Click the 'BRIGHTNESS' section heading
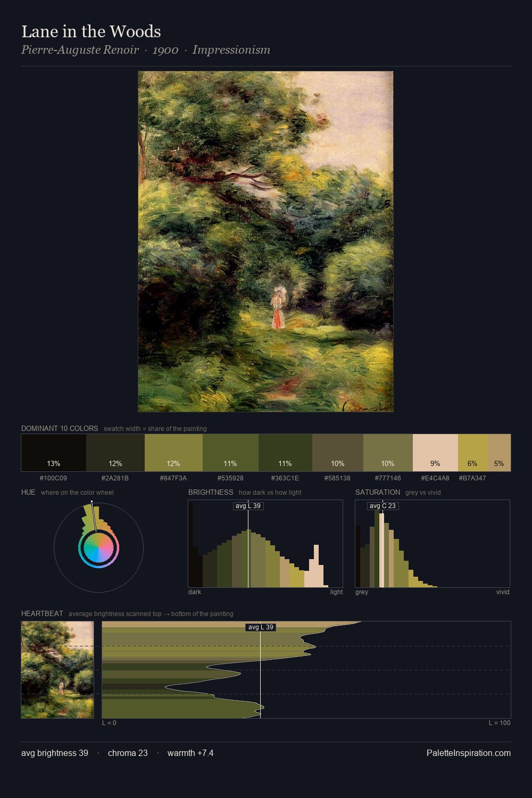Image resolution: width=532 pixels, height=798 pixels. [x=211, y=492]
